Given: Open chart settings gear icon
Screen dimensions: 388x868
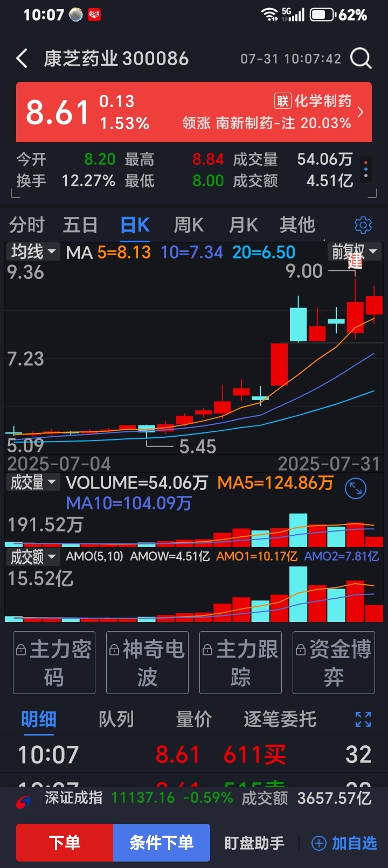Looking at the screenshot, I should coord(363,225).
